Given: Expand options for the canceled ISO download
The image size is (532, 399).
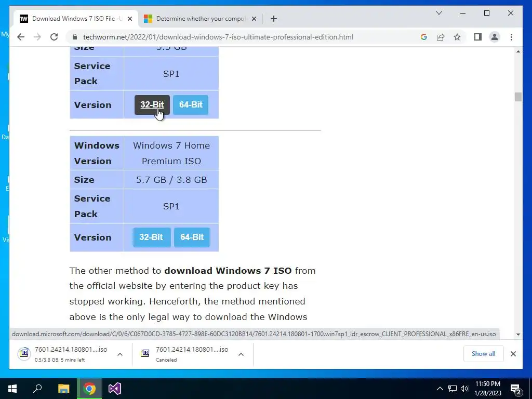Looking at the screenshot, I should 241,354.
